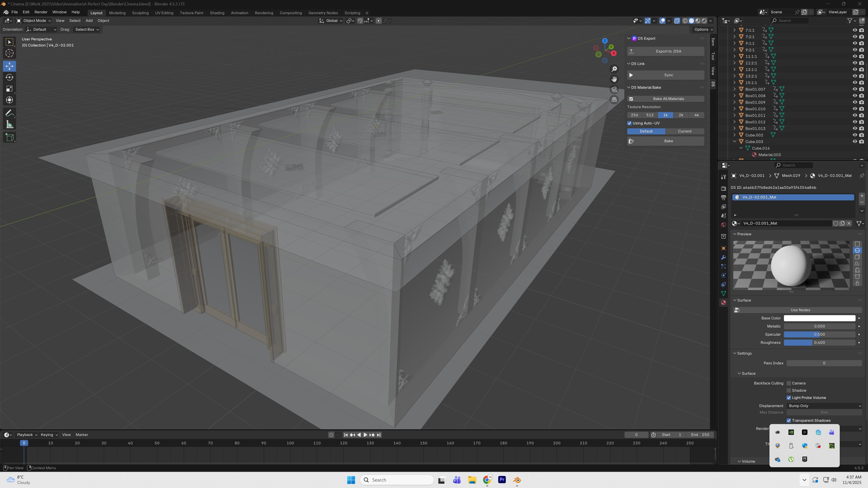Click the End frame field
Image resolution: width=868 pixels, height=488 pixels.
(x=700, y=435)
